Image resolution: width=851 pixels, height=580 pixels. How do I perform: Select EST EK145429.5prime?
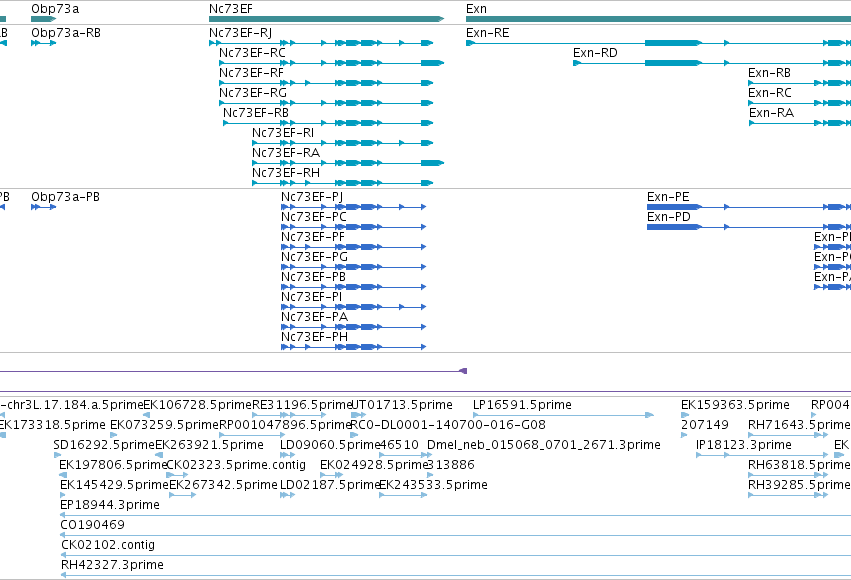point(115,486)
